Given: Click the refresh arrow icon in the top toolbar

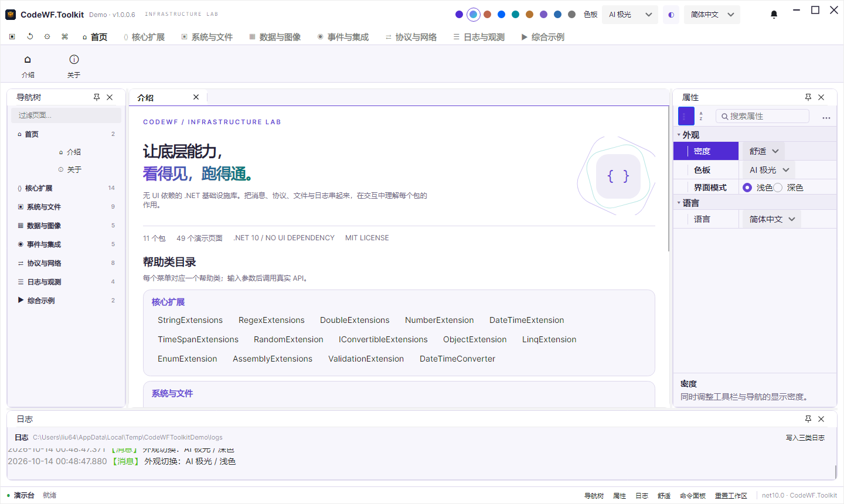Looking at the screenshot, I should click(x=30, y=36).
